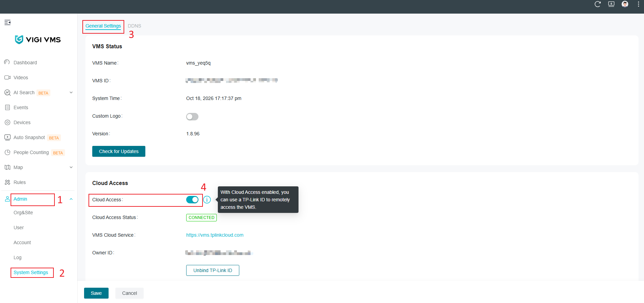This screenshot has width=644, height=303.
Task: Collapse the Admin submenu chevron
Action: [71, 199]
